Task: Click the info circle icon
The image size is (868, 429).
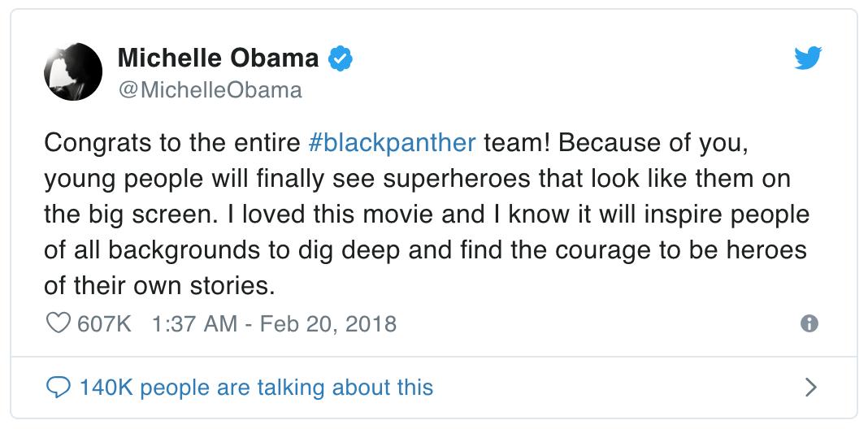Action: point(809,324)
